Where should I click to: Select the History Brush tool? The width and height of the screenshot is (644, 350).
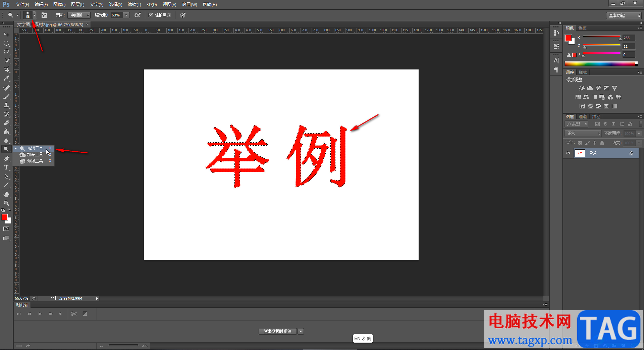click(x=6, y=114)
